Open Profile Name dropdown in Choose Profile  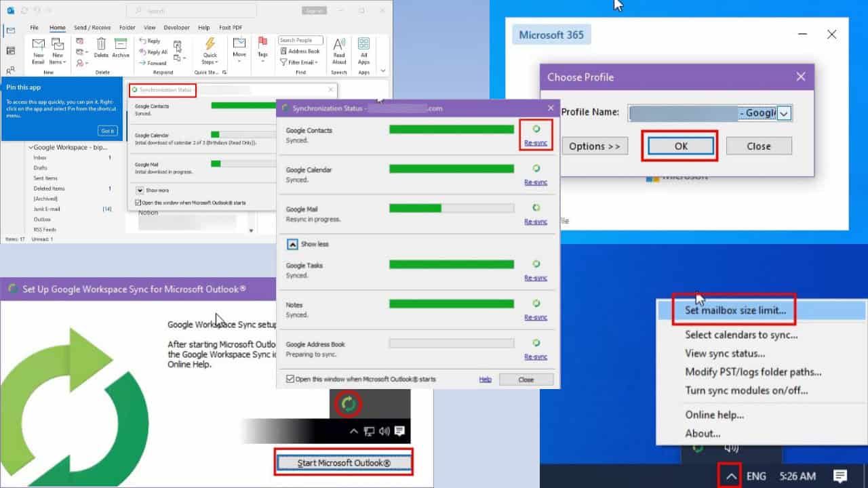pos(784,113)
